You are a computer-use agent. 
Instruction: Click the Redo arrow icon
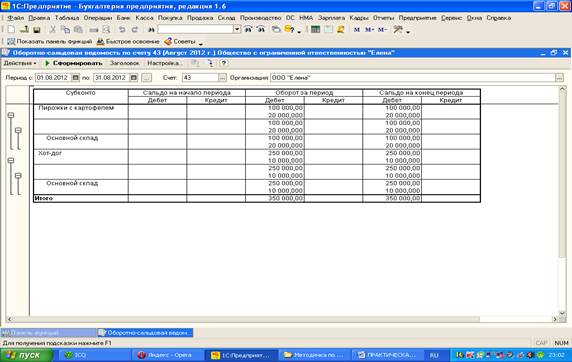click(135, 30)
